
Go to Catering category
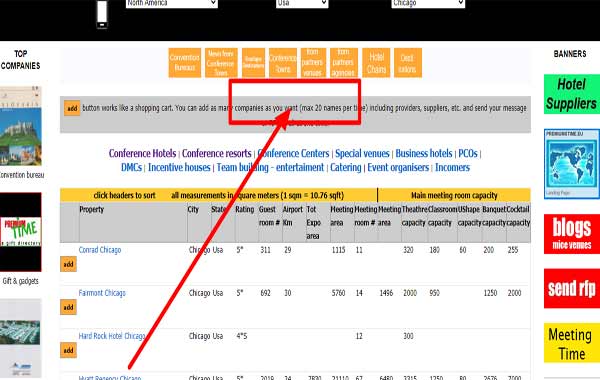(346, 168)
